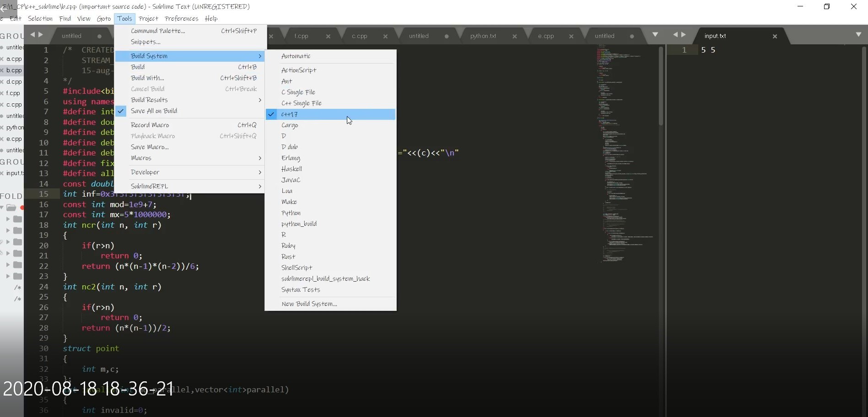Close the c.cpp tab
Image resolution: width=868 pixels, height=417 pixels.
[385, 36]
